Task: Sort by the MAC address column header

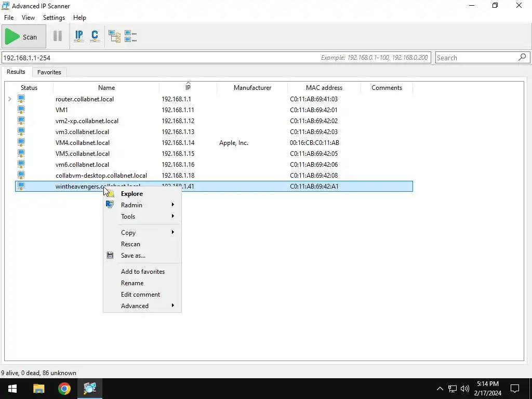Action: point(324,87)
